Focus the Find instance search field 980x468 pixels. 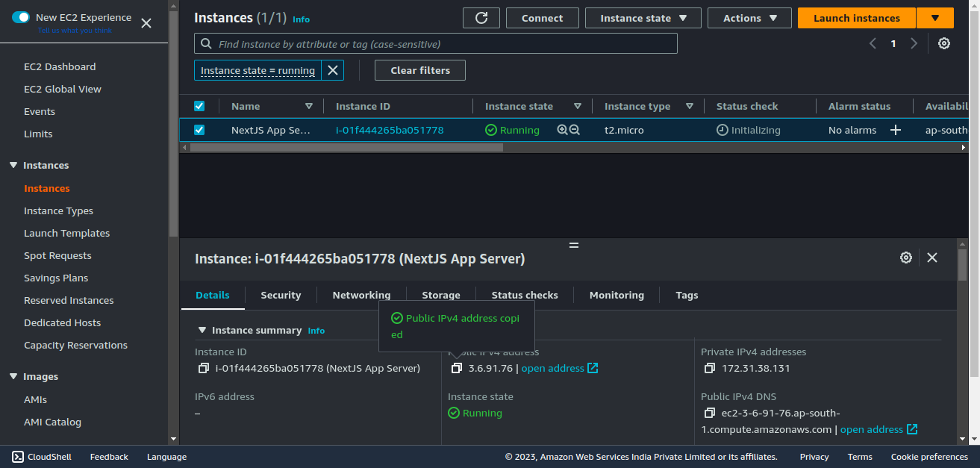tap(436, 43)
